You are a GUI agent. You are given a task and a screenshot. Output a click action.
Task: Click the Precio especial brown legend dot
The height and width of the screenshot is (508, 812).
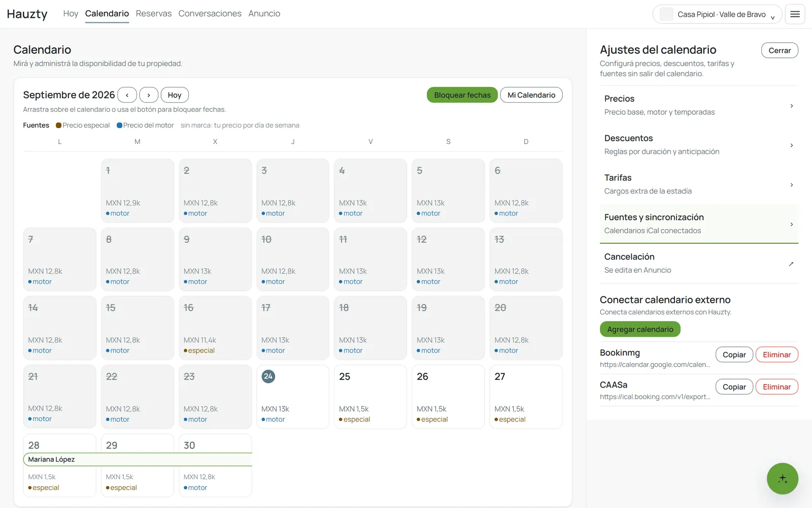(x=59, y=125)
